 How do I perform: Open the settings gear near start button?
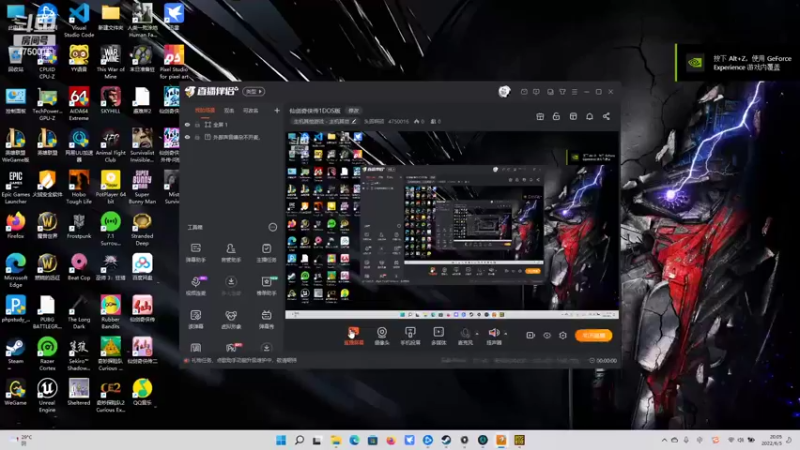pyautogui.click(x=563, y=335)
